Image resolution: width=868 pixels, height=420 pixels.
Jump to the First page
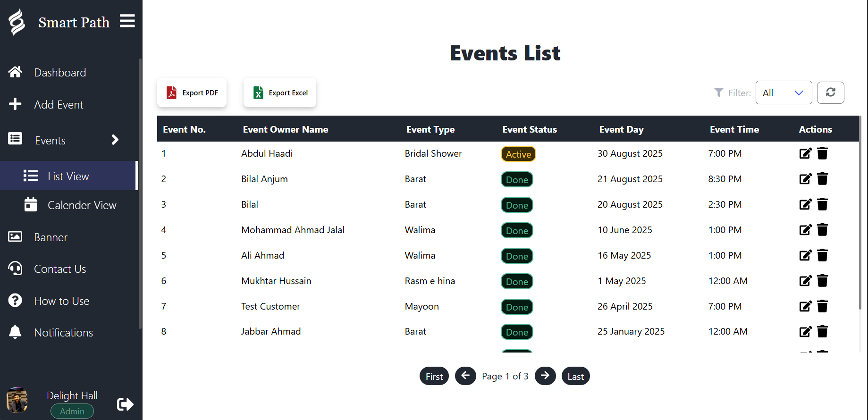tap(434, 376)
